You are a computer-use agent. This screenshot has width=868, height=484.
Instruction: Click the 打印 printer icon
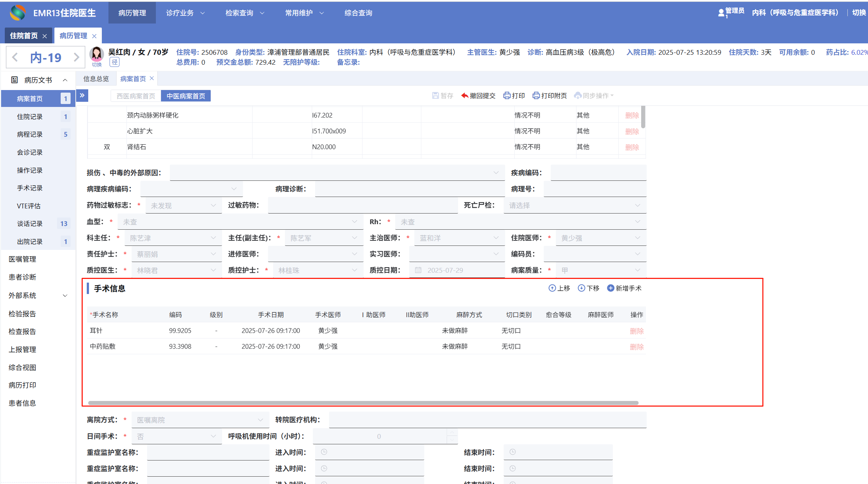point(507,96)
